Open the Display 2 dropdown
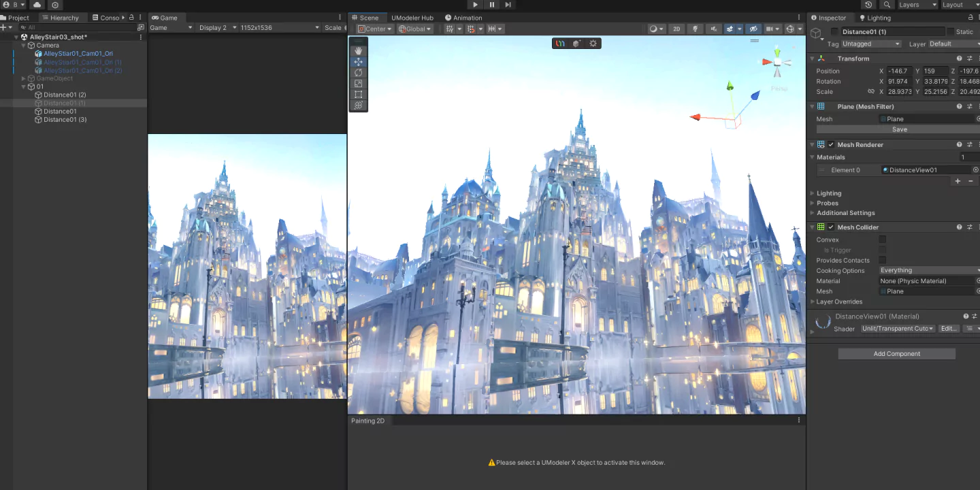This screenshot has width=980, height=490. pyautogui.click(x=218, y=28)
